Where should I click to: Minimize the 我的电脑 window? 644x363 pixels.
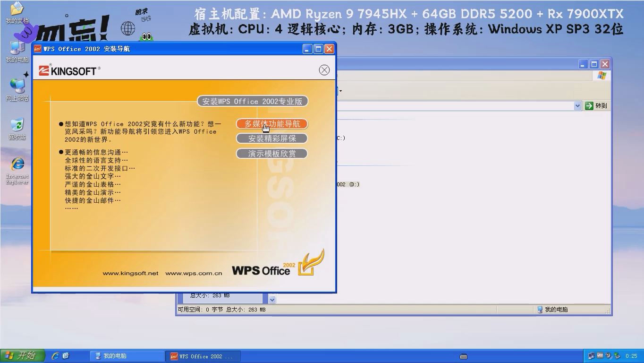(583, 64)
